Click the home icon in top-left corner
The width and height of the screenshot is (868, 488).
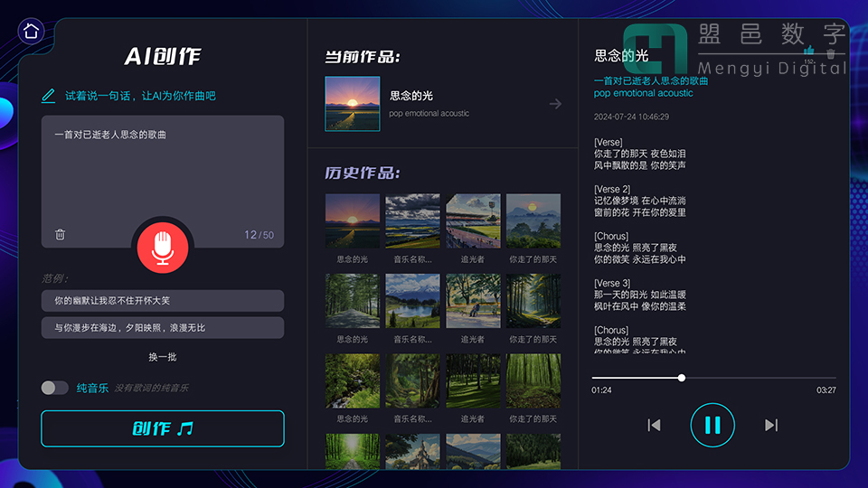(31, 32)
